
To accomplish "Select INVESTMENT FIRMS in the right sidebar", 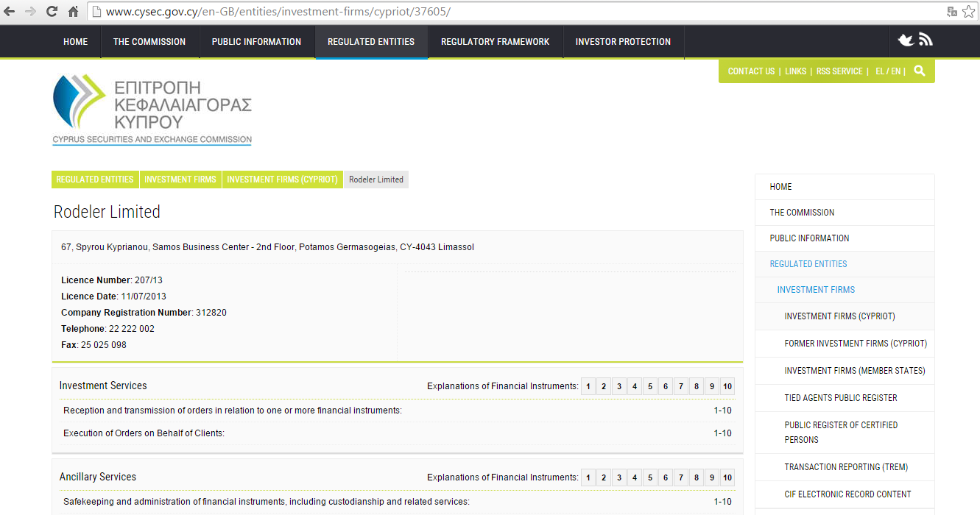I will click(845, 290).
